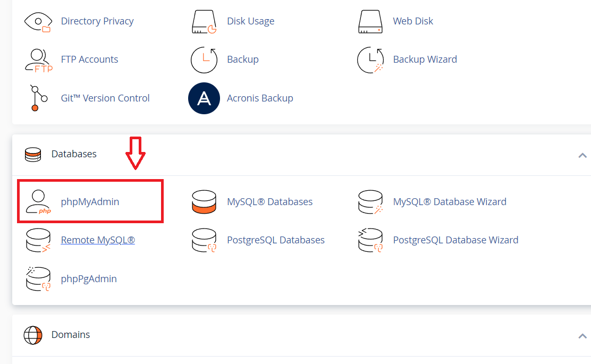Click the FTP Accounts icon
591x364 pixels.
click(x=38, y=60)
